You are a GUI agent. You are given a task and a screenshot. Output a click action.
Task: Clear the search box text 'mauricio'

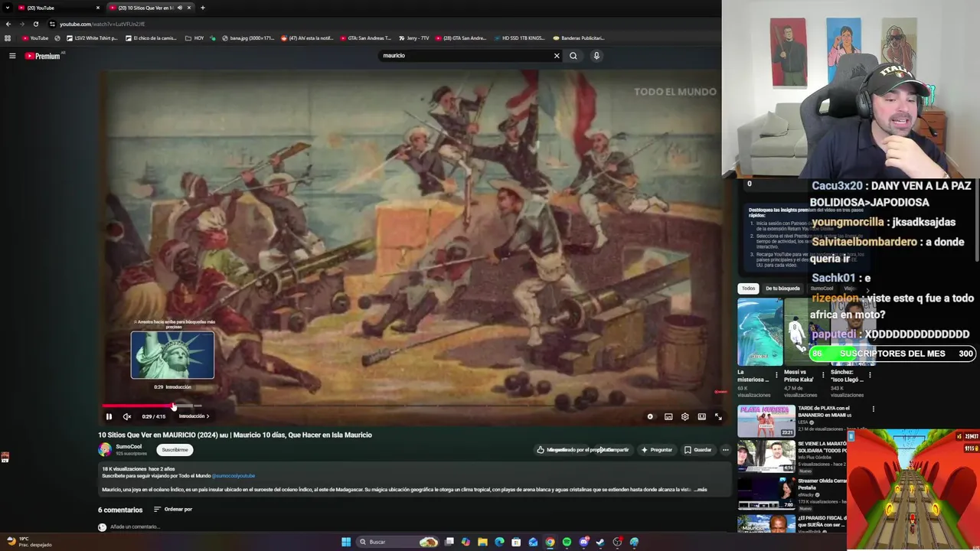pos(557,56)
